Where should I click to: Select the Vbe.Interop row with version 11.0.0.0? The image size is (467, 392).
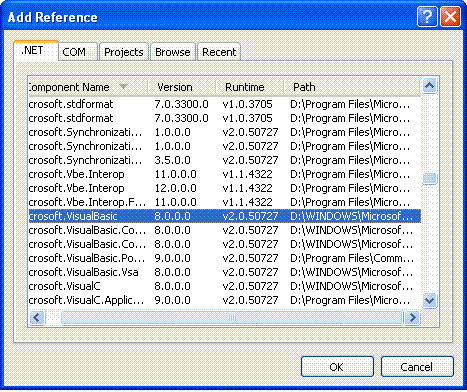point(225,174)
